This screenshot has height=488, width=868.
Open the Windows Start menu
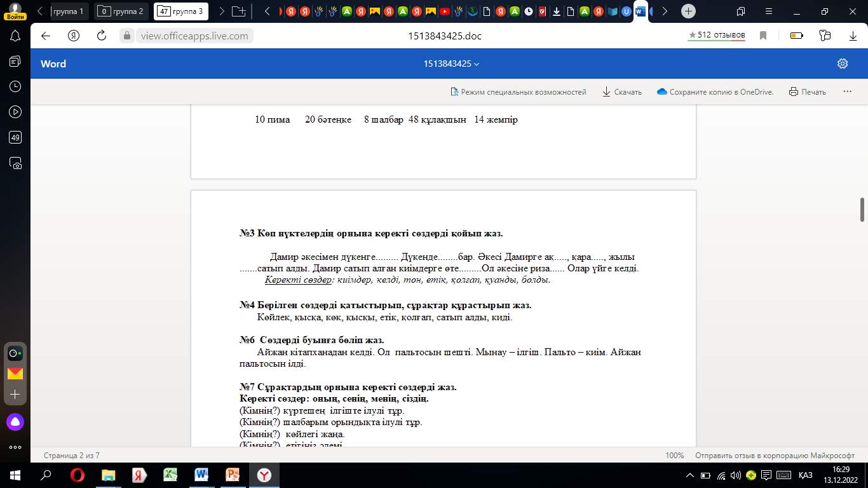pyautogui.click(x=15, y=475)
